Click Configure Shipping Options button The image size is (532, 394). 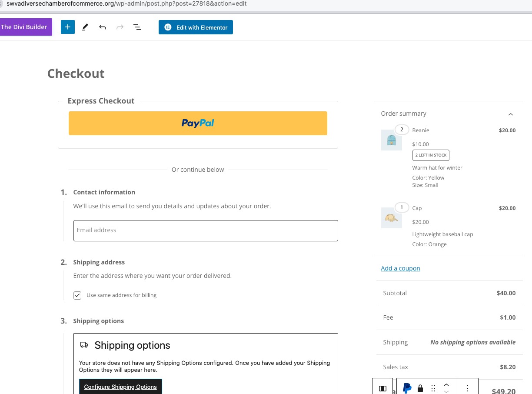120,387
